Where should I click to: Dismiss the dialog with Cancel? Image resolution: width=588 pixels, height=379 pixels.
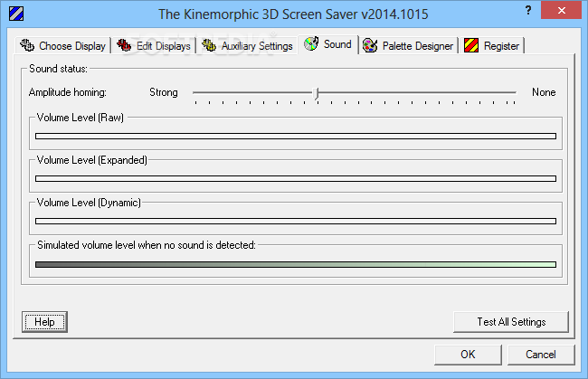pyautogui.click(x=541, y=355)
